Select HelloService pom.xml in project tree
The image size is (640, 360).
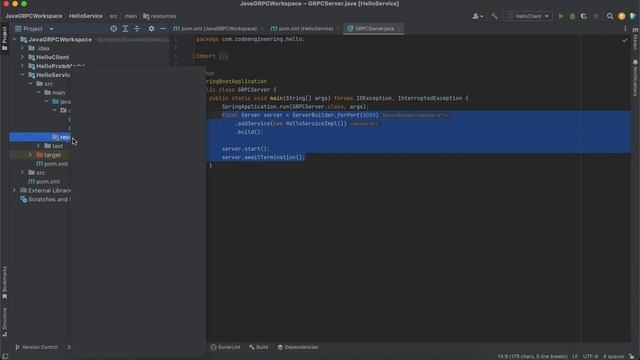click(52, 164)
